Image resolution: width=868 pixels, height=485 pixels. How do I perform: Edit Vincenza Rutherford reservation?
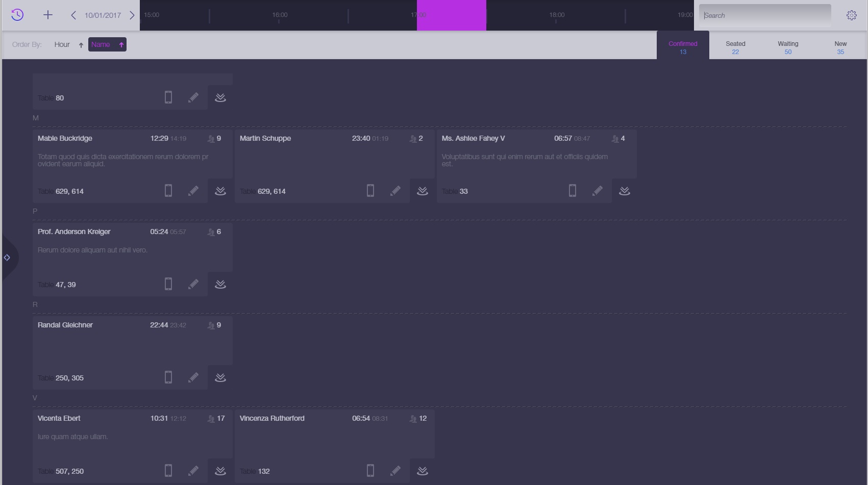point(395,471)
